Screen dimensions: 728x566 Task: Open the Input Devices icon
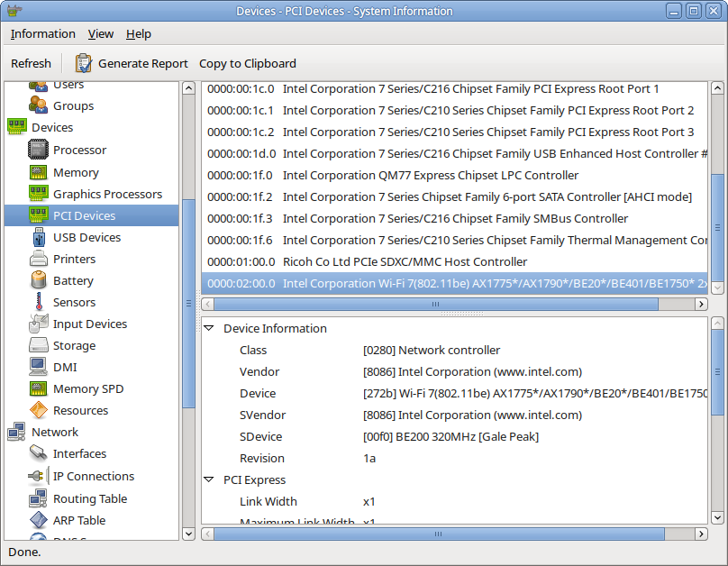tap(39, 324)
